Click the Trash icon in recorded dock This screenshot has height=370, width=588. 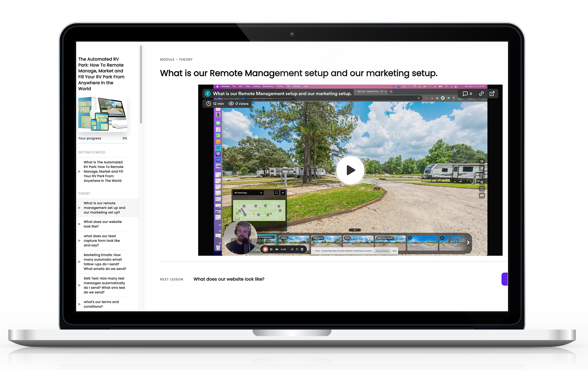218,248
